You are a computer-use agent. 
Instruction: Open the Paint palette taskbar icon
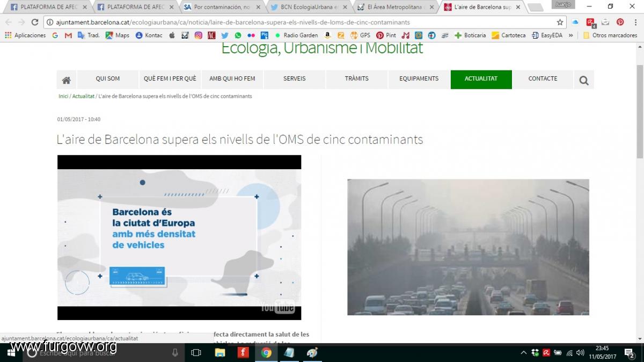(312, 353)
